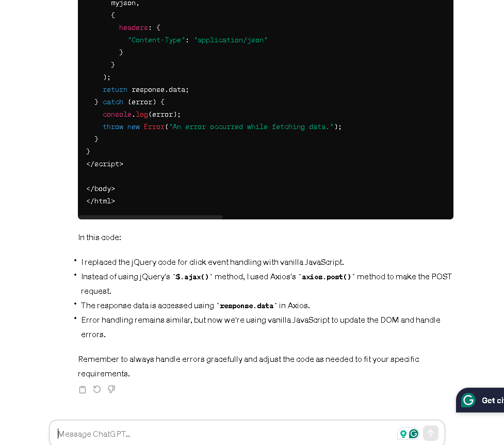Image resolution: width=504 pixels, height=445 pixels.
Task: Click the code block horizontal scrollbar
Action: point(151,217)
